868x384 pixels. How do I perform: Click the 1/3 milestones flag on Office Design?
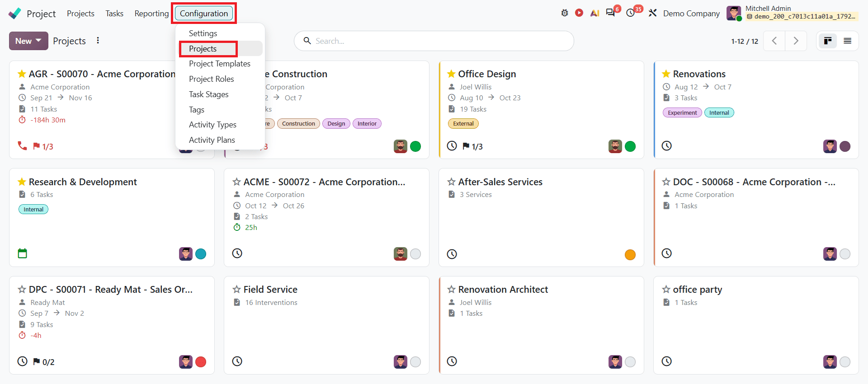472,146
